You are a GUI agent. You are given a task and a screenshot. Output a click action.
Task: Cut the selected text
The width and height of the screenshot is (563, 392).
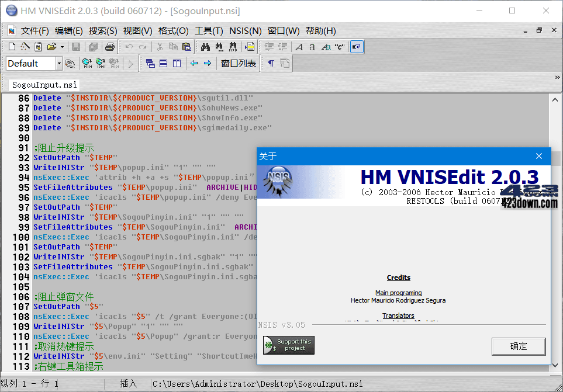[161, 47]
